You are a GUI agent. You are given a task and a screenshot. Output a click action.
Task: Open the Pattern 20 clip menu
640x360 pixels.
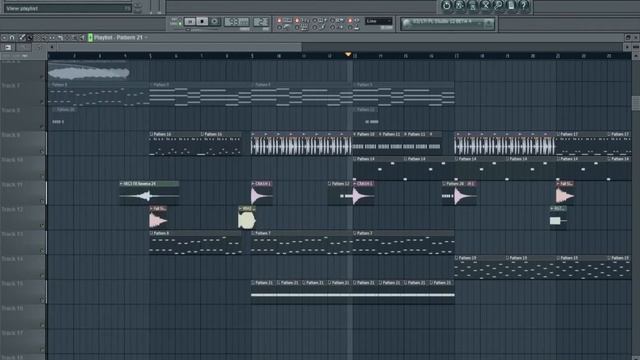[444, 184]
